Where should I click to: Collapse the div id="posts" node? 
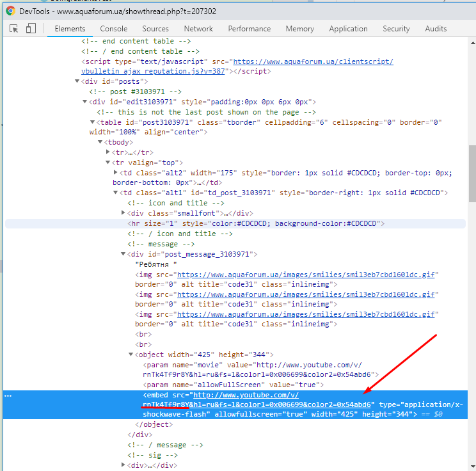[x=77, y=81]
